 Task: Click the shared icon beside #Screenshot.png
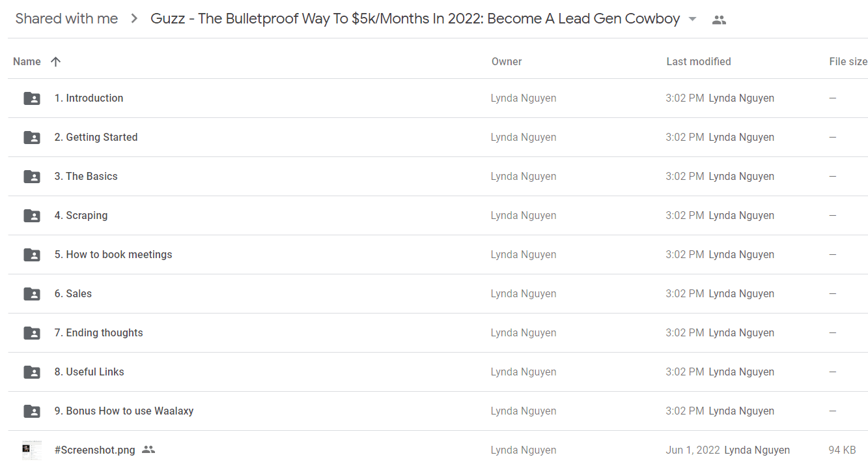[148, 450]
